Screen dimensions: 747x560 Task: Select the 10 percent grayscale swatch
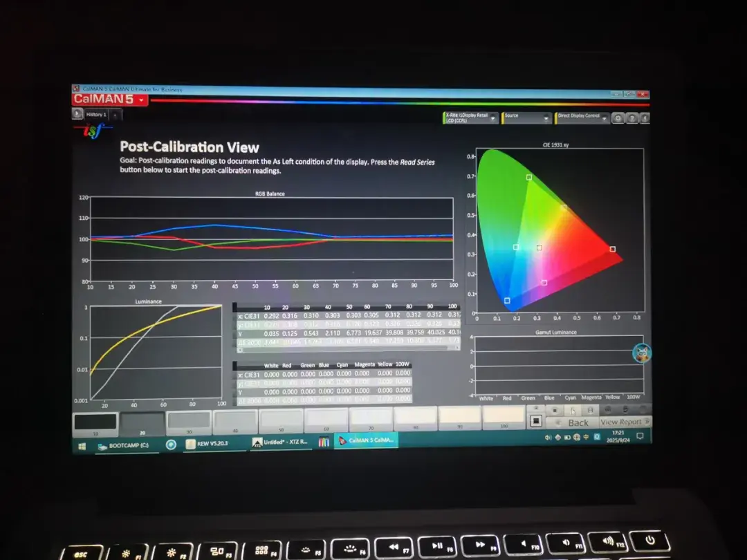95,424
